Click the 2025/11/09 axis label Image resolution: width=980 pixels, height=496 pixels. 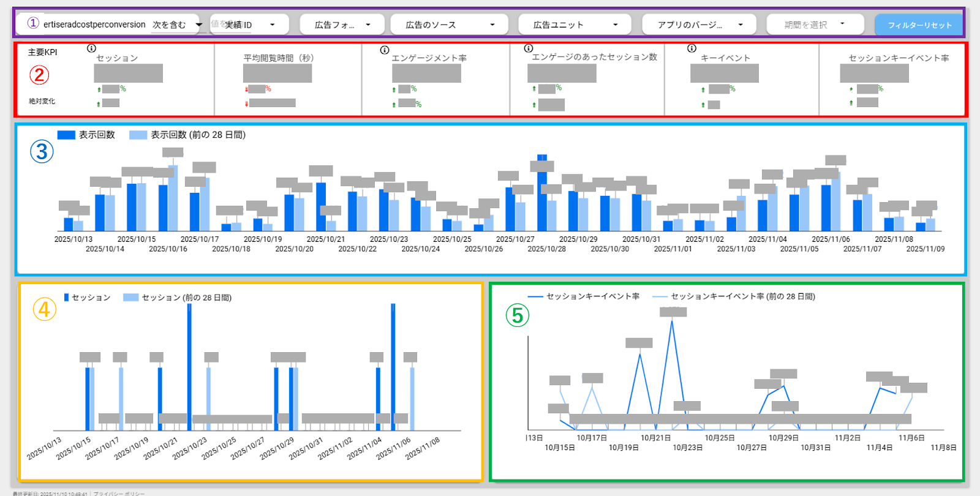[925, 249]
